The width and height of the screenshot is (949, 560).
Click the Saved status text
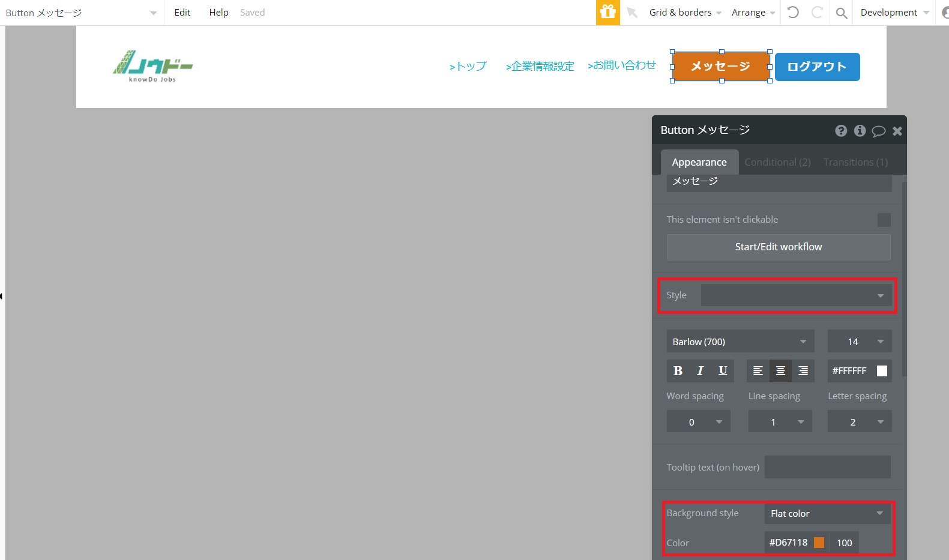252,13
